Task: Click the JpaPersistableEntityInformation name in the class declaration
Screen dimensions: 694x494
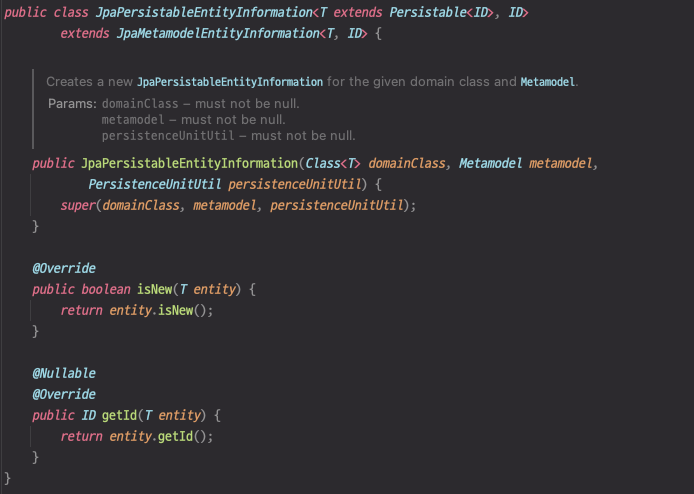Action: 204,12
